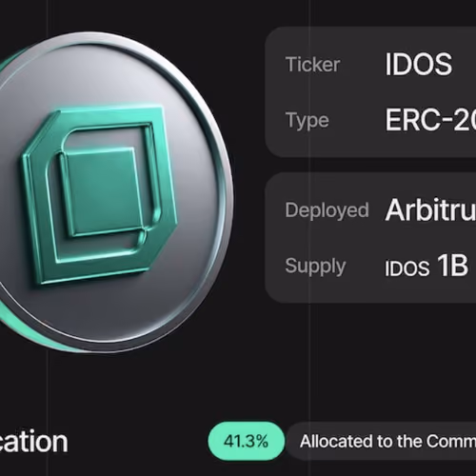
Task: Select the Ticker and Type info card
Action: [x=370, y=92]
